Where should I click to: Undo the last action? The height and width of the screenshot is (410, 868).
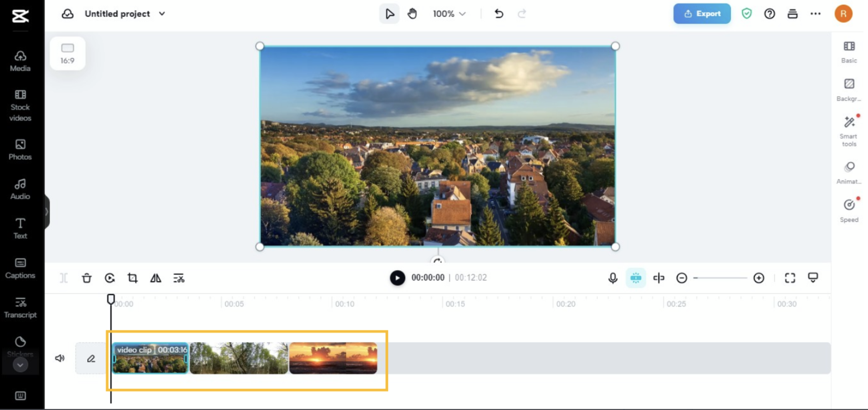498,14
